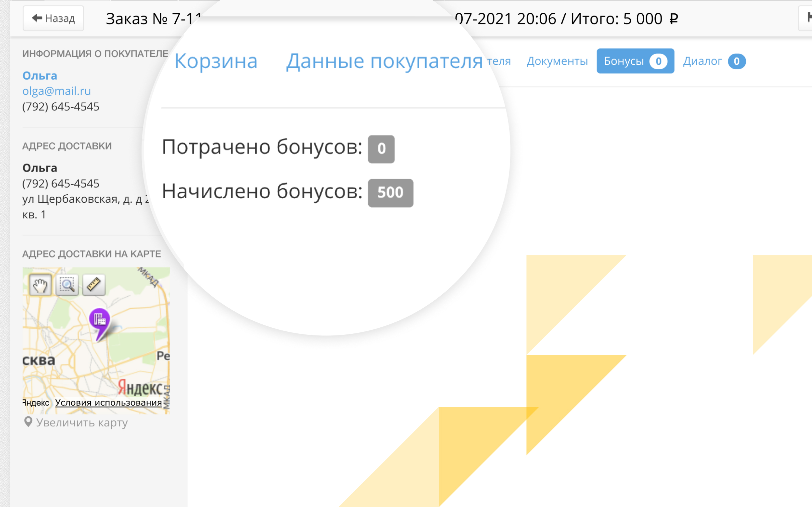Click the address line ул Щербаковская
Screen dimensions: 812x507
[86, 199]
